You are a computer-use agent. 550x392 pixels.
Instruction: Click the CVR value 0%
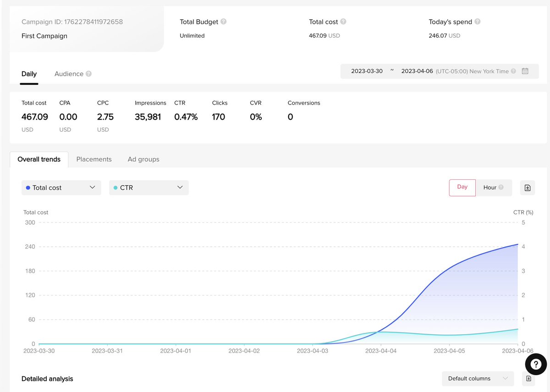point(256,117)
